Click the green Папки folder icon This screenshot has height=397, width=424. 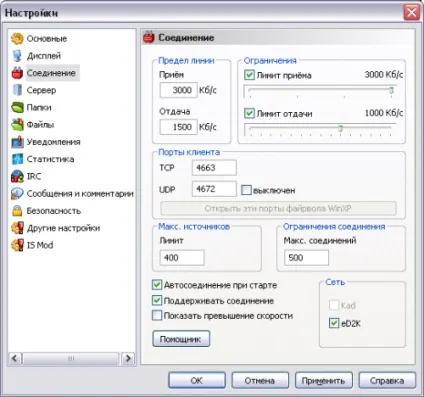(x=17, y=107)
